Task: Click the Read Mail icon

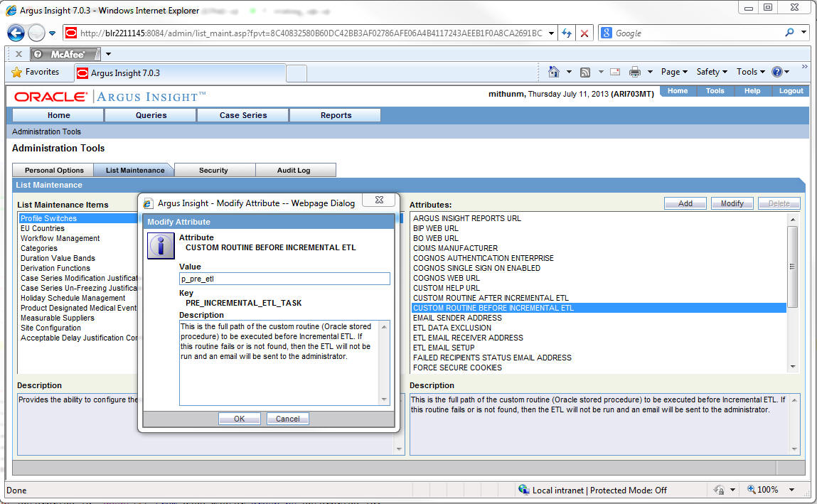Action: (615, 72)
